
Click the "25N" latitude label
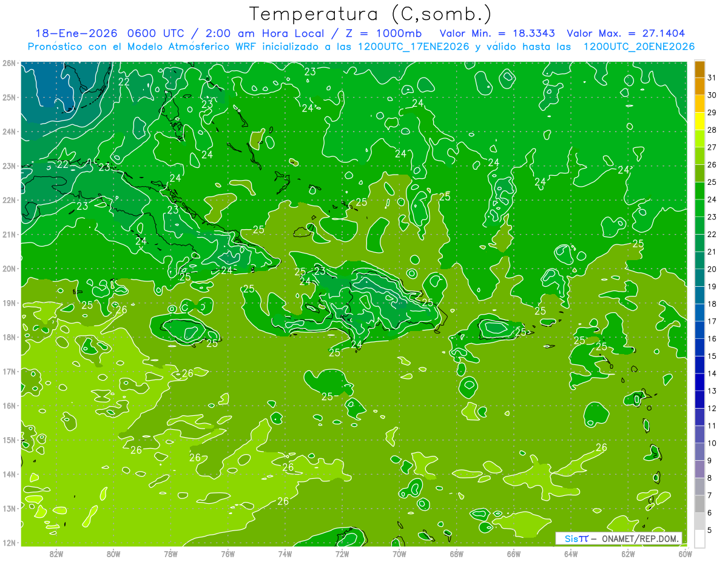pos(8,97)
